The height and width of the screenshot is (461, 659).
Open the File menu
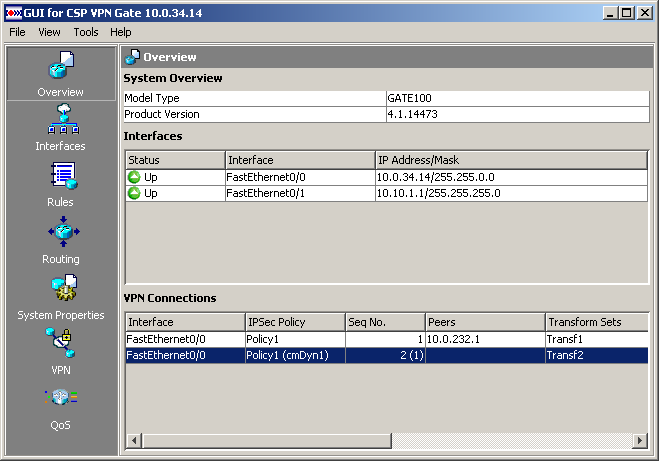[x=17, y=32]
